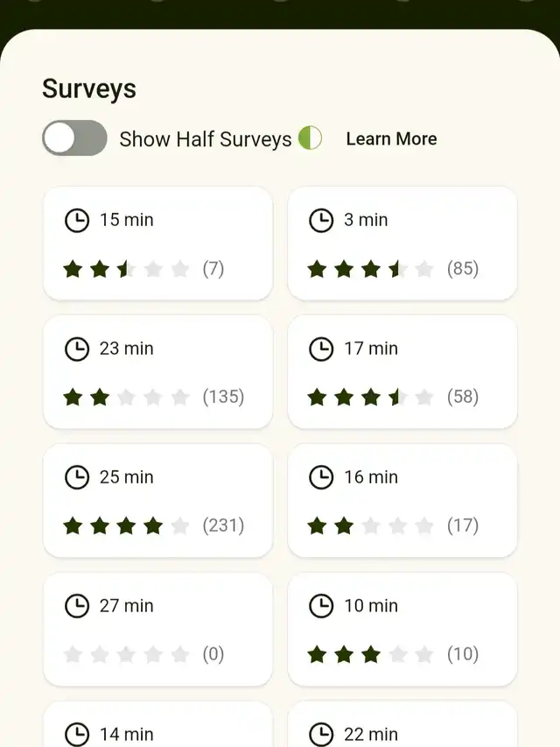Open the 22 min survey card
Image resolution: width=560 pixels, height=747 pixels.
click(402, 724)
